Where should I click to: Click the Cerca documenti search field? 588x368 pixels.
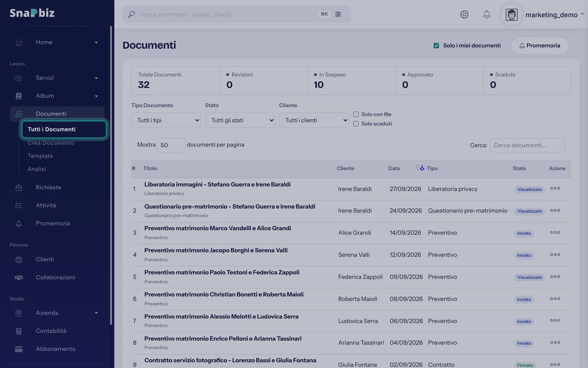pos(527,145)
